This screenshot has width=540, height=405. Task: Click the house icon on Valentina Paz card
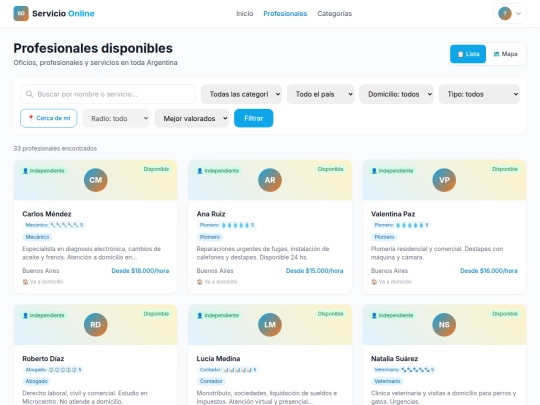[374, 282]
